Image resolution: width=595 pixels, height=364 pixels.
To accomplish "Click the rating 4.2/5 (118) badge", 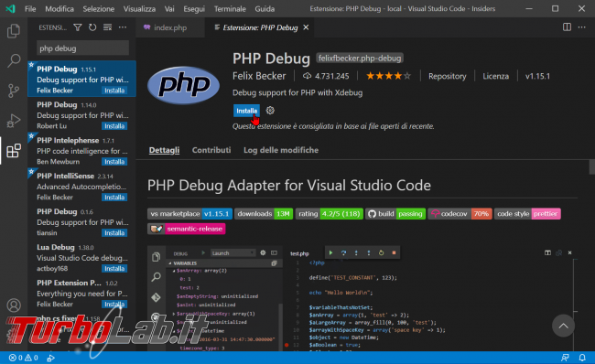I will click(x=330, y=214).
